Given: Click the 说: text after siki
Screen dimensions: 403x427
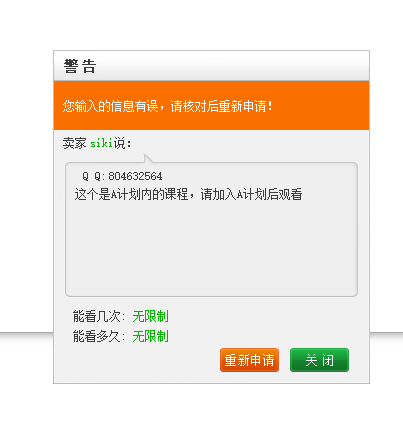Looking at the screenshot, I should [122, 143].
